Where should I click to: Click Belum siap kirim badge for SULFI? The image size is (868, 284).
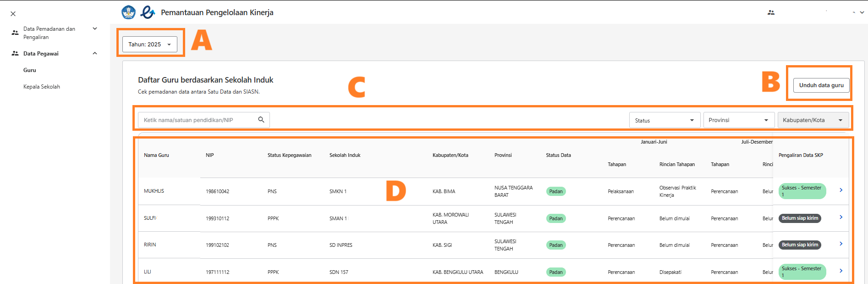(x=799, y=218)
